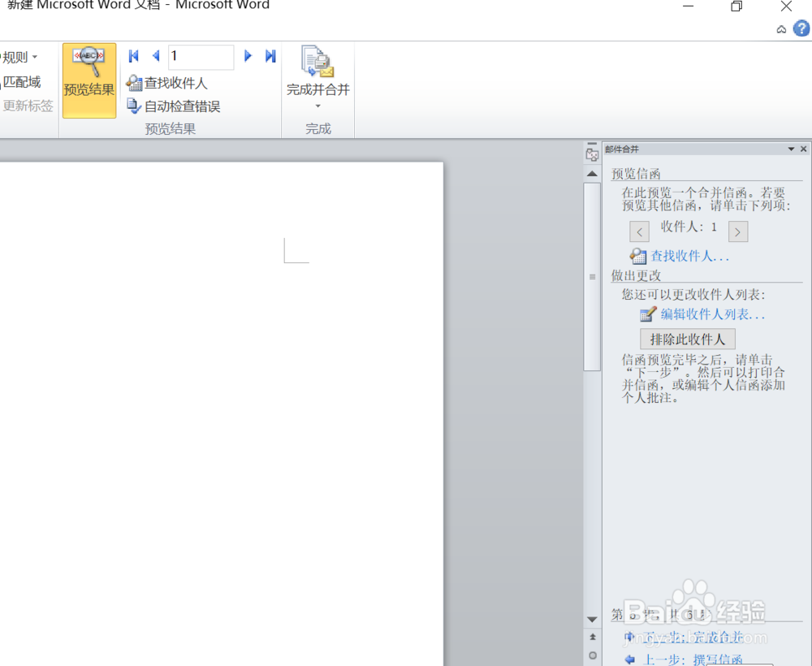Click the 排除此收件人 button
812x666 pixels.
(688, 339)
